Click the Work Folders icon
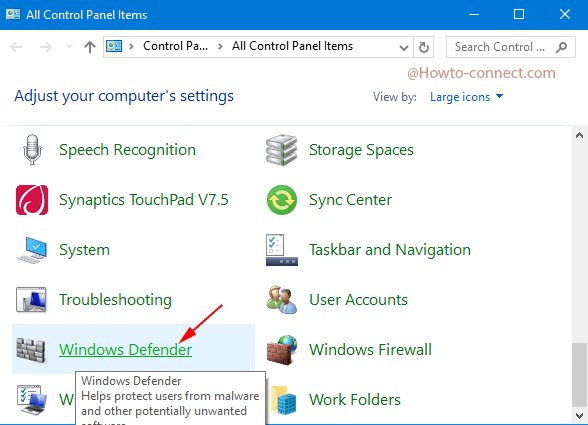 284,400
